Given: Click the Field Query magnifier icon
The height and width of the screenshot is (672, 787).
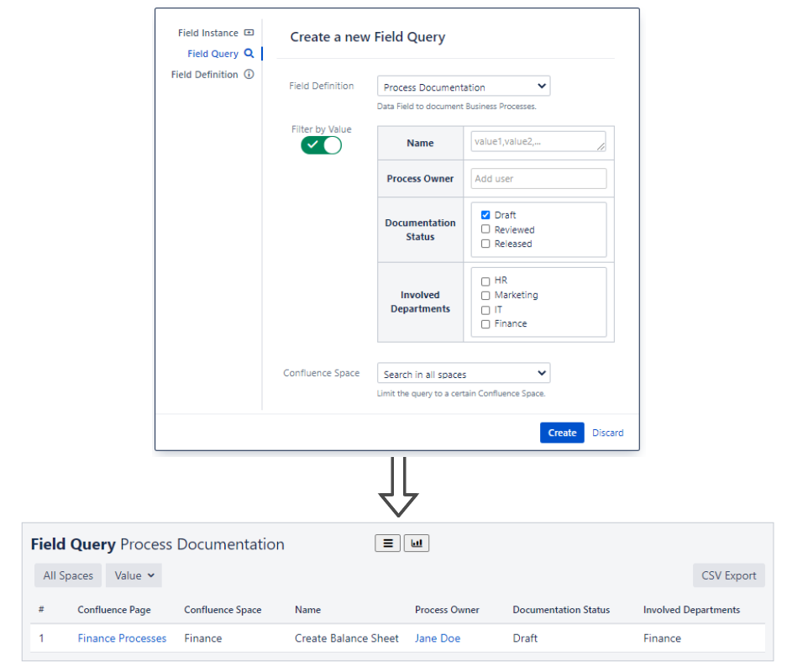Looking at the screenshot, I should pos(249,53).
